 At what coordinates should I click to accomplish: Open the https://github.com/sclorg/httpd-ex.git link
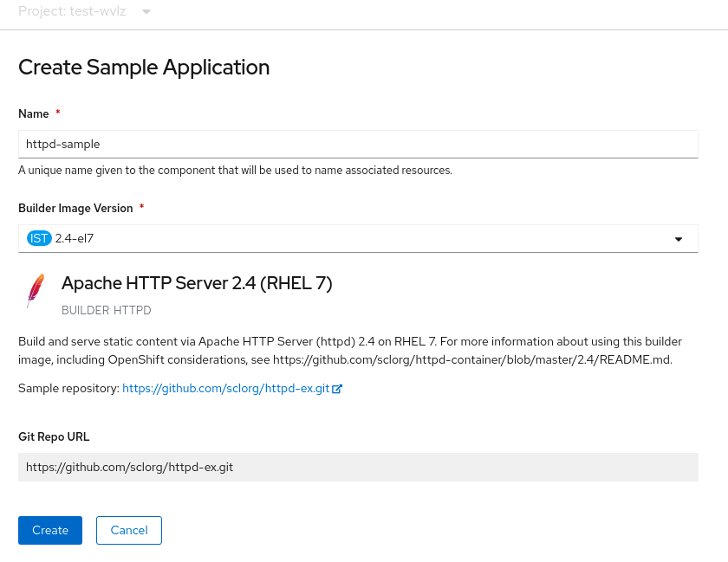[225, 387]
